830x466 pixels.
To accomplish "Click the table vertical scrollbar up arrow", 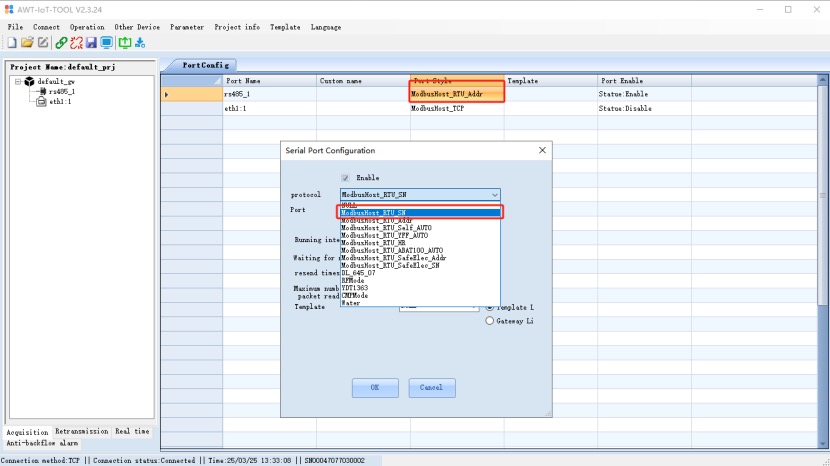I will [822, 80].
